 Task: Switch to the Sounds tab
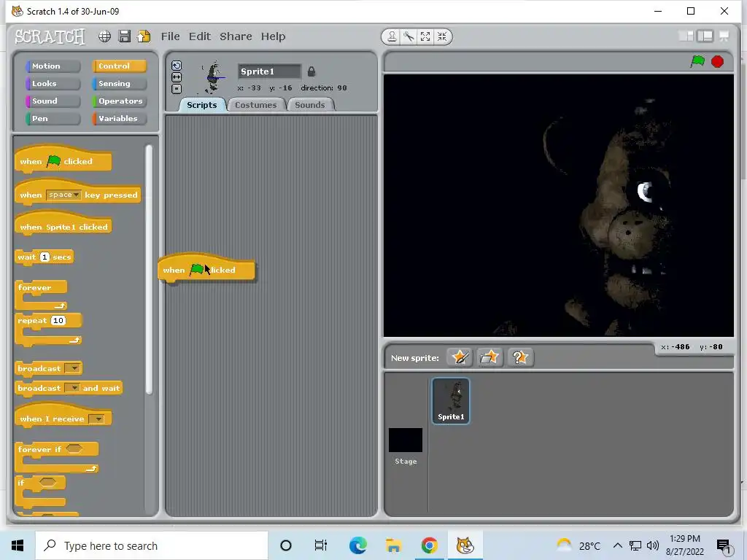[x=310, y=105]
